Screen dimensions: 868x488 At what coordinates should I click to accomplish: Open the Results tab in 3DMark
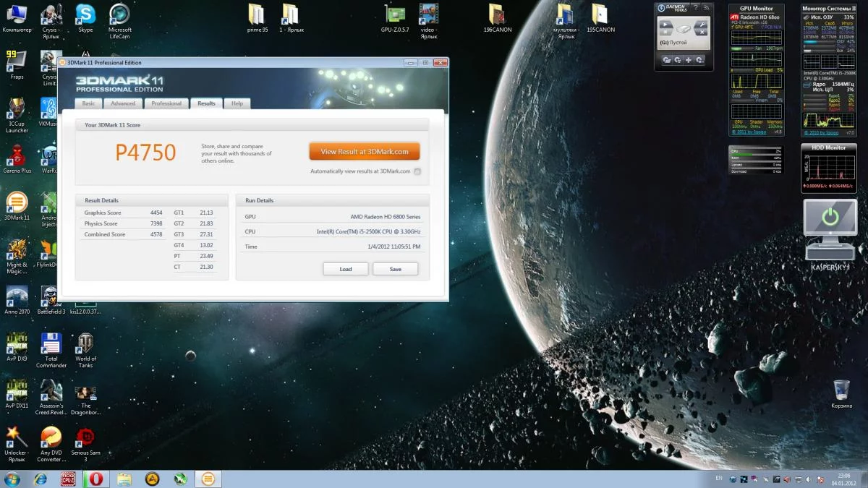point(206,103)
